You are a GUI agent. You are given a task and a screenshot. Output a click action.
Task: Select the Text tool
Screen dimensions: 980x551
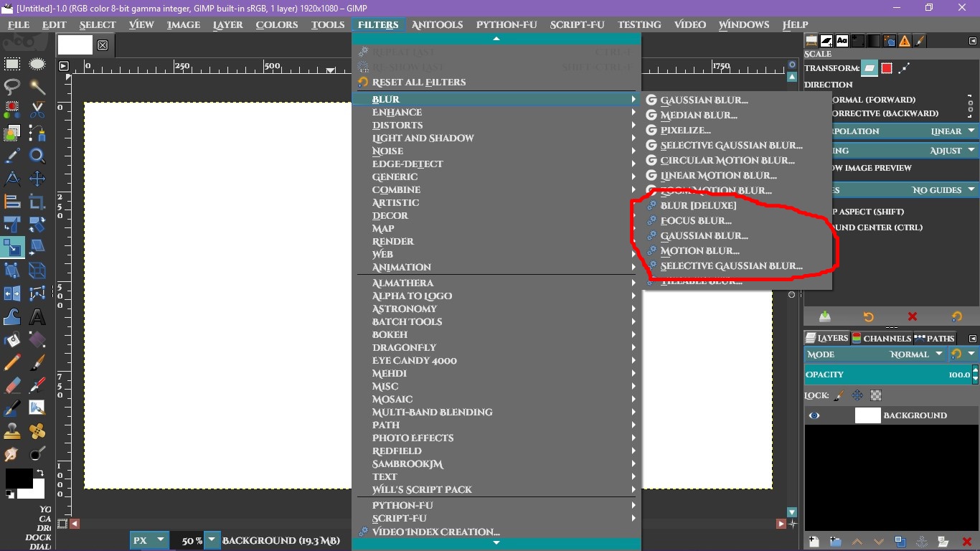pos(37,316)
